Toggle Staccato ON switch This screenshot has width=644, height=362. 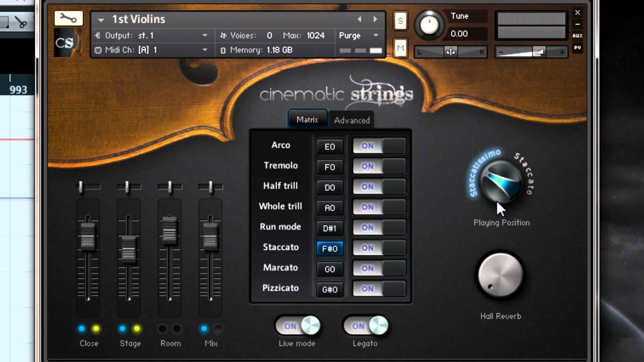point(379,248)
